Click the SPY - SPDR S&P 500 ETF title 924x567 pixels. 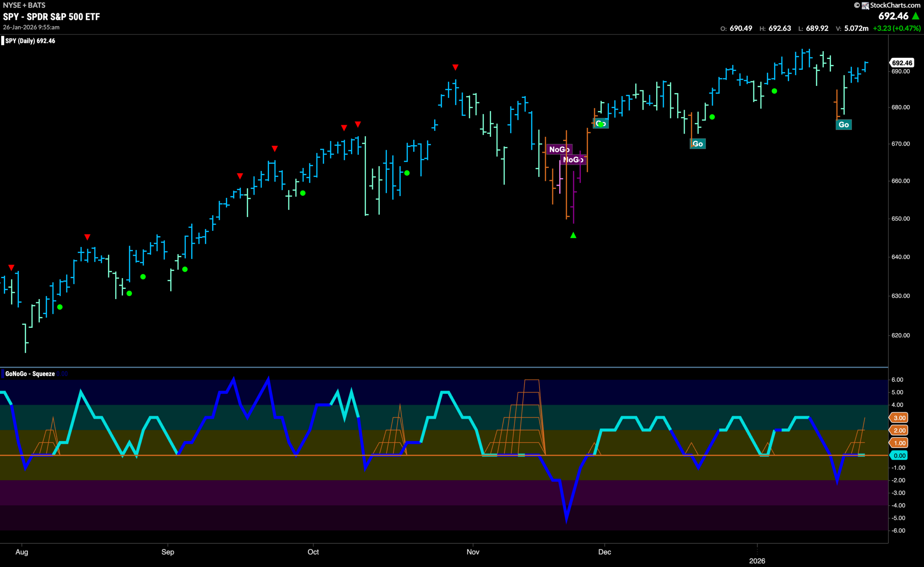click(x=51, y=17)
